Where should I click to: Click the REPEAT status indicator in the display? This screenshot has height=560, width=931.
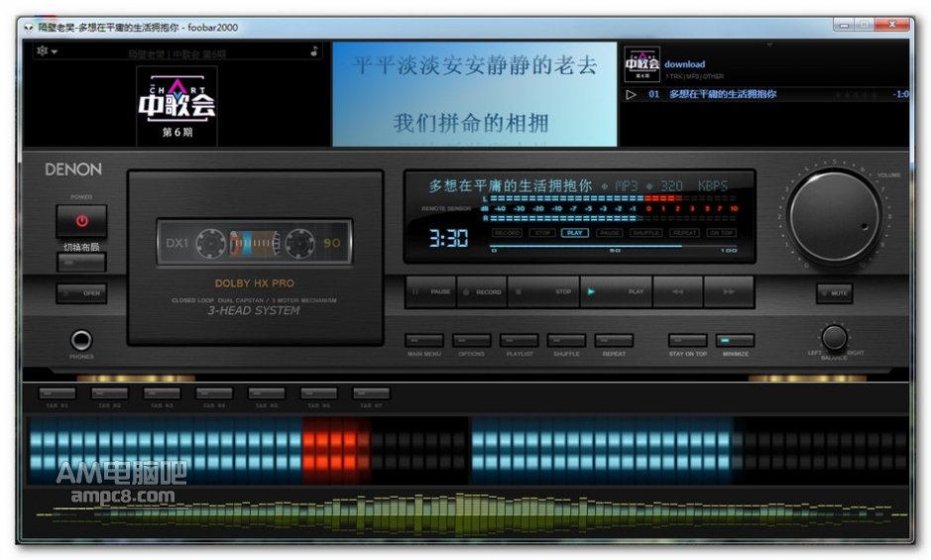(684, 233)
